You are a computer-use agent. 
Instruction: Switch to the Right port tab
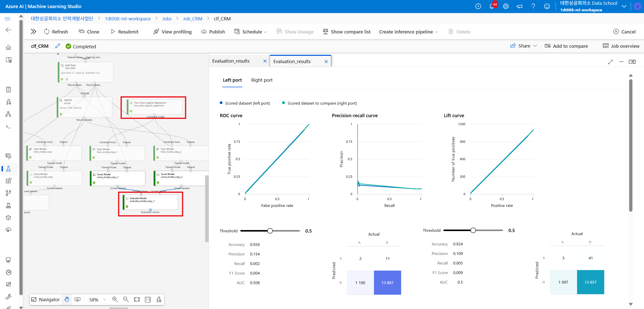click(x=262, y=80)
